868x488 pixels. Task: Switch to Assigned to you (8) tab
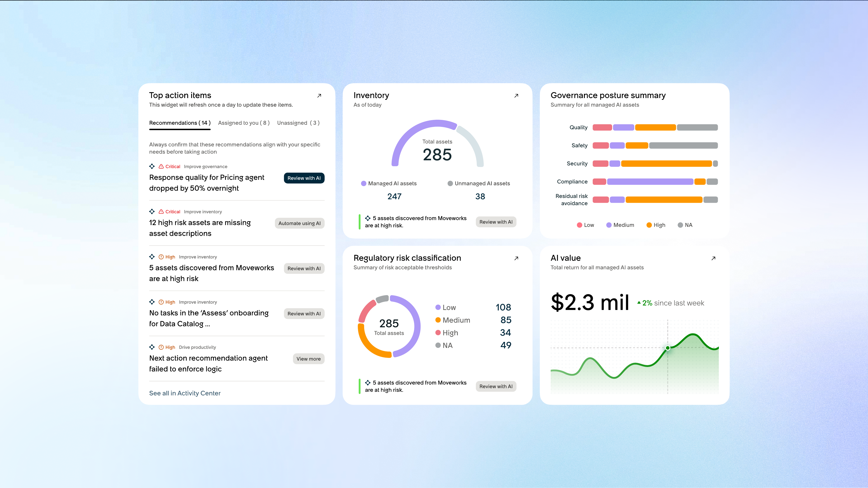(244, 123)
